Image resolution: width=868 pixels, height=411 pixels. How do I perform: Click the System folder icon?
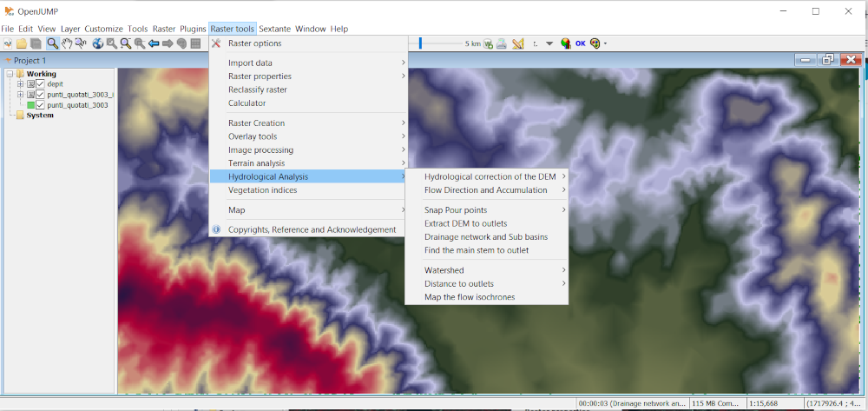pyautogui.click(x=20, y=116)
